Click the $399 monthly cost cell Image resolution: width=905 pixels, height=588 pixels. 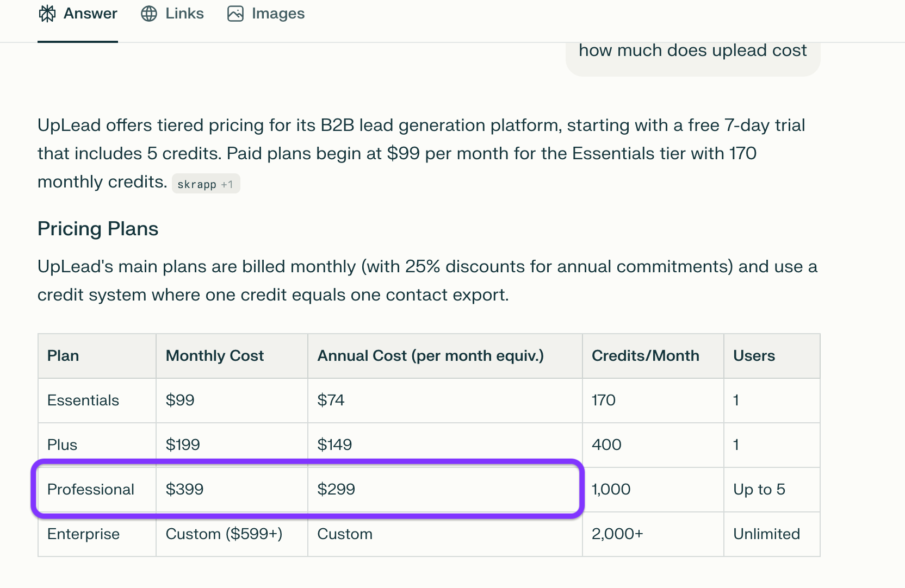coord(185,490)
